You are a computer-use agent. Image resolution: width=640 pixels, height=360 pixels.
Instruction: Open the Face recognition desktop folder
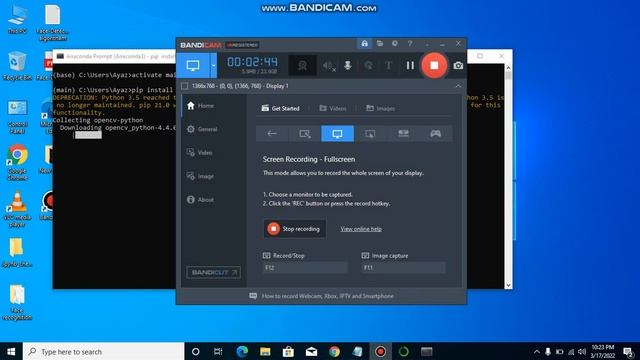(17, 302)
